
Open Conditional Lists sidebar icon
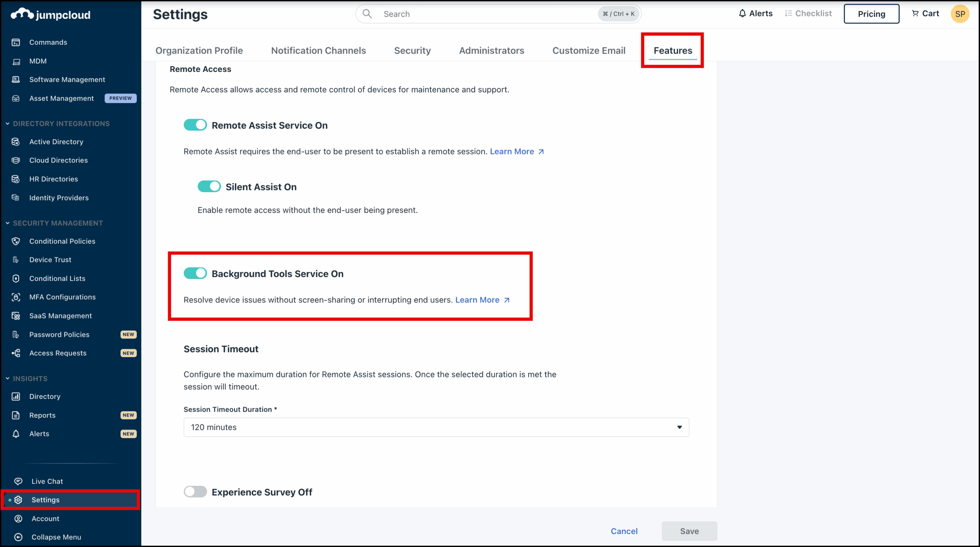click(x=16, y=278)
